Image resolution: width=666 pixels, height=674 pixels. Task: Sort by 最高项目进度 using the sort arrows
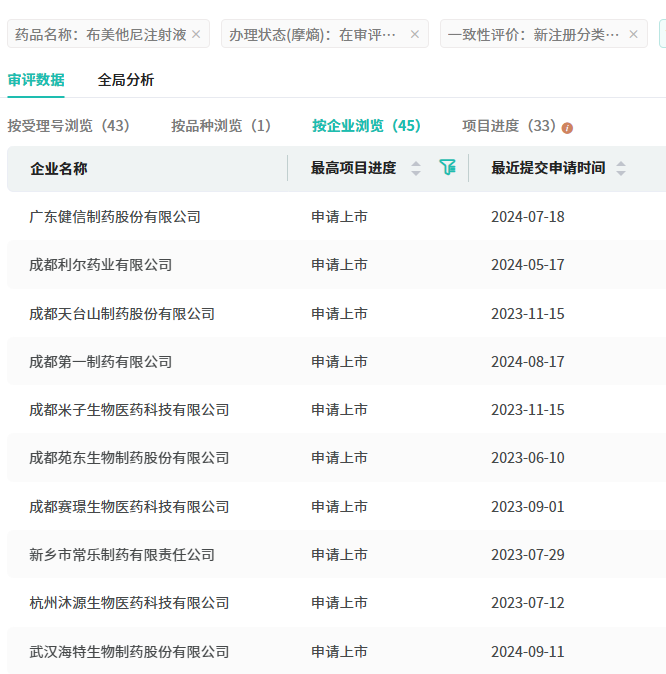click(416, 168)
